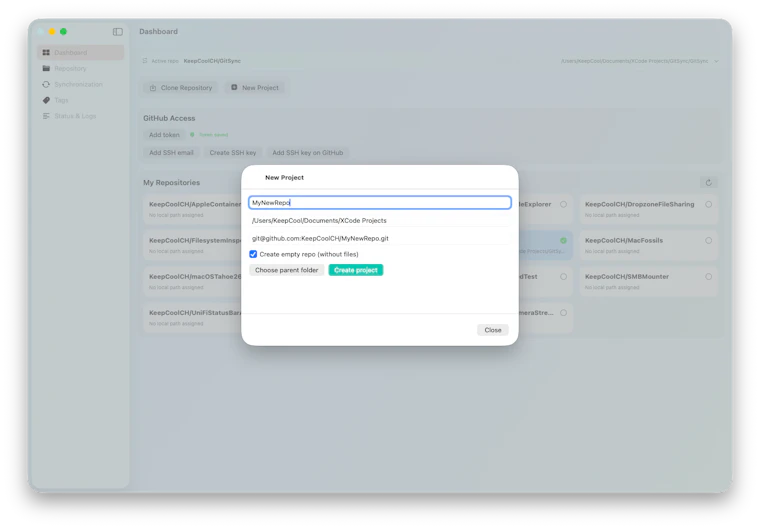Open the Tags sidebar item
The image size is (760, 529).
pyautogui.click(x=80, y=100)
